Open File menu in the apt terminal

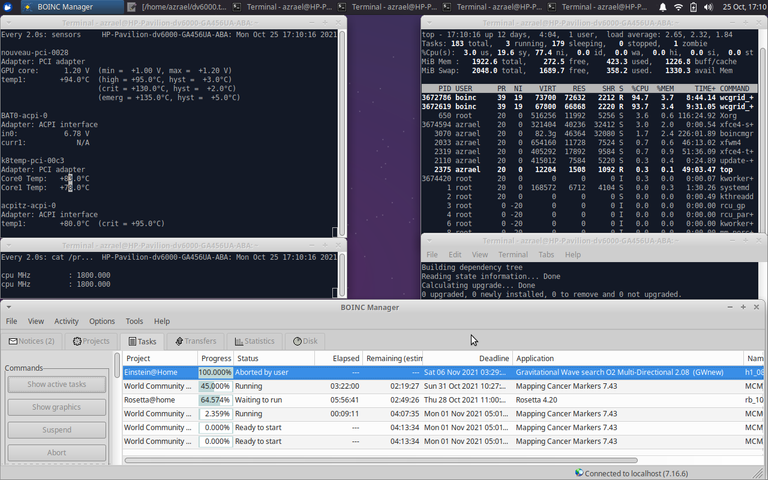coord(432,255)
